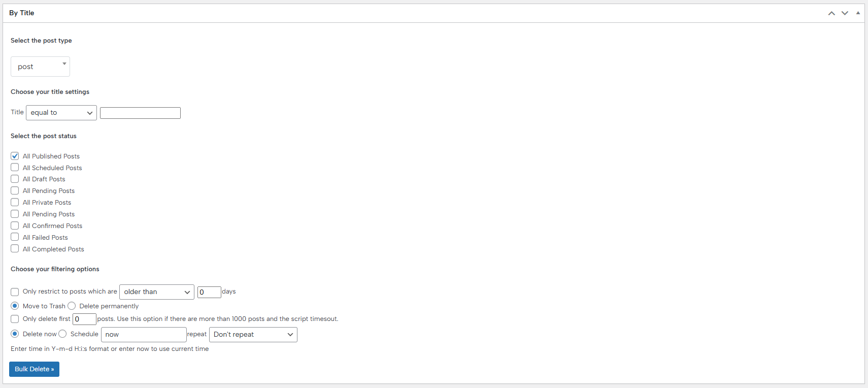868x388 pixels.
Task: Click the move panel down arrow icon
Action: tap(845, 13)
